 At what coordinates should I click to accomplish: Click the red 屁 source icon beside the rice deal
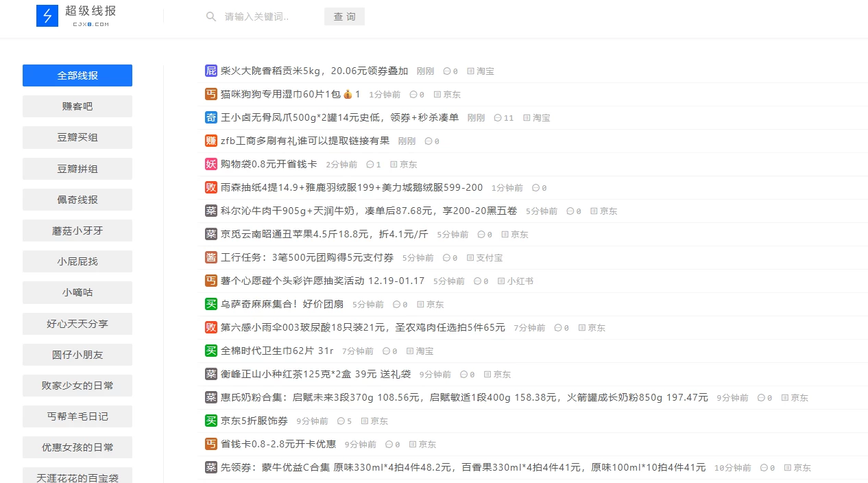(210, 71)
